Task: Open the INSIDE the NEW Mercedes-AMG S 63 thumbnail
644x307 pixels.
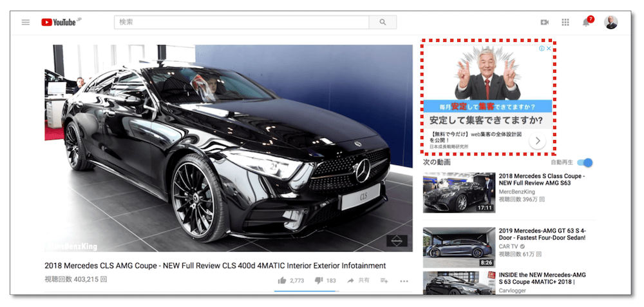Action: coord(459,282)
